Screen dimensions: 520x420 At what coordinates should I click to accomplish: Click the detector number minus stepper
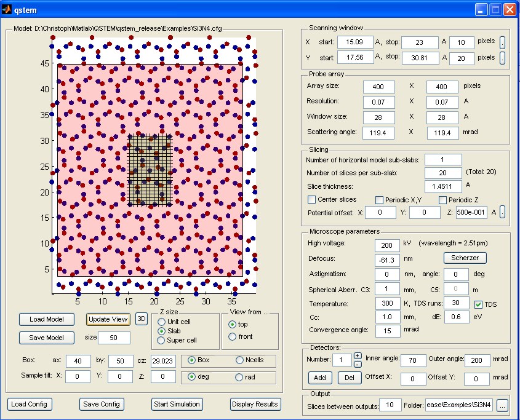click(x=358, y=364)
